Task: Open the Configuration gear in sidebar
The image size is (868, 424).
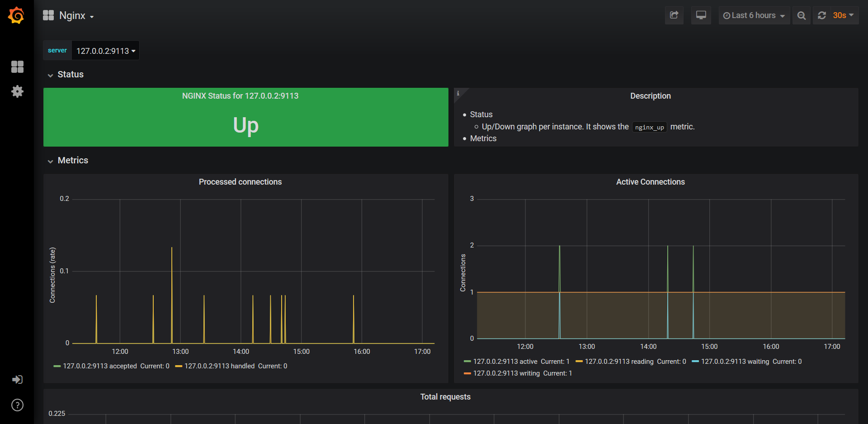Action: coord(17,91)
